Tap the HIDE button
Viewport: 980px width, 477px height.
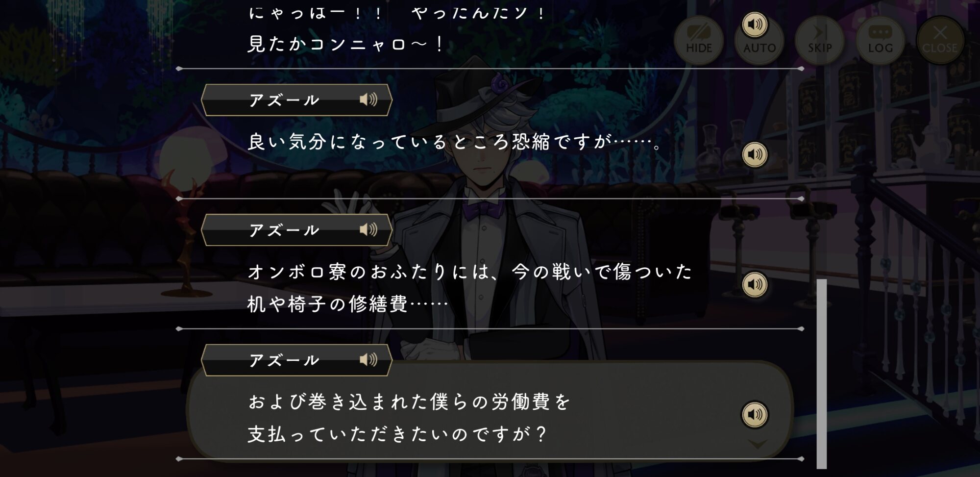pos(699,40)
